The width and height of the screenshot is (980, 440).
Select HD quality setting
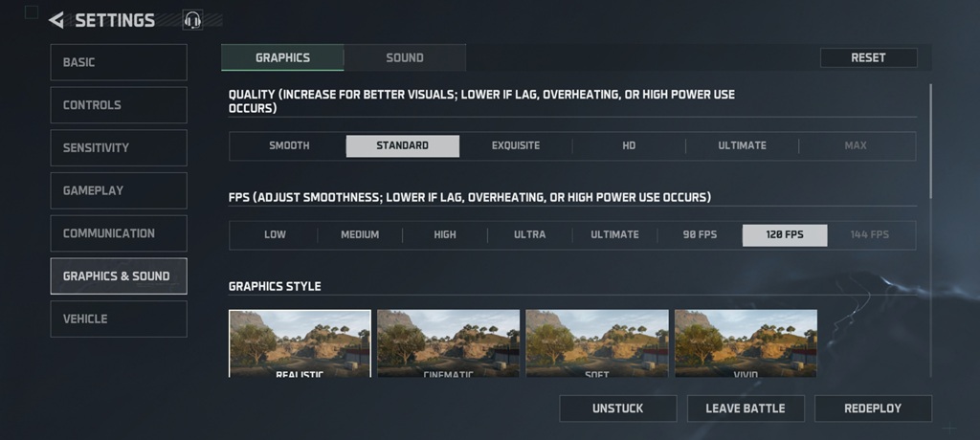tap(629, 145)
